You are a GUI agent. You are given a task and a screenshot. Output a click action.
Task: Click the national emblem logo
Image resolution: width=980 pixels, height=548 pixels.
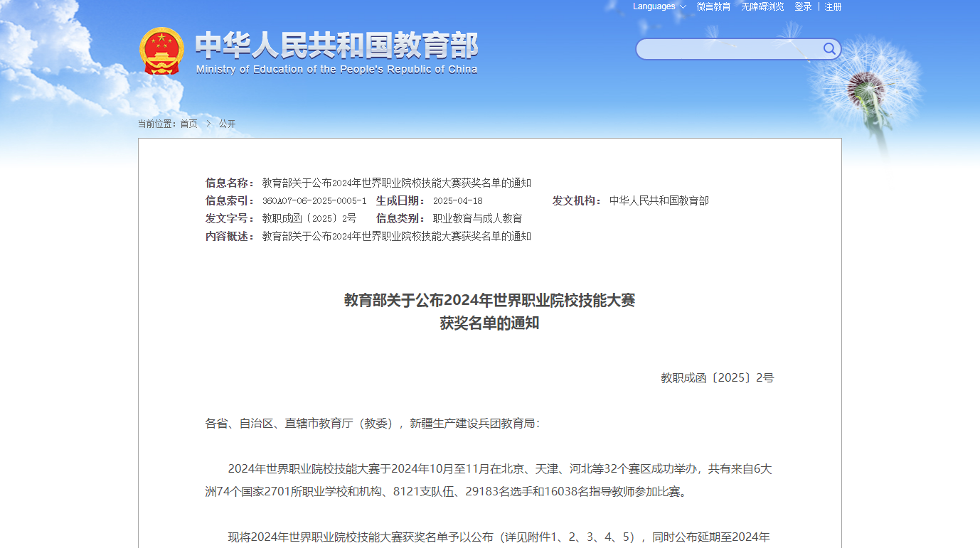(161, 51)
